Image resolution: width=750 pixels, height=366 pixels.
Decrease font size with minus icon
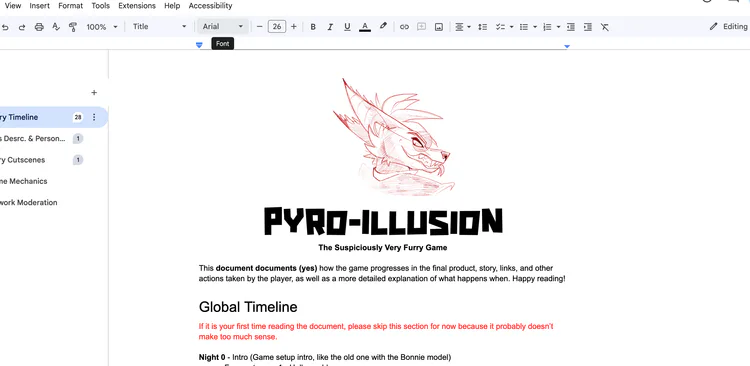coord(259,27)
